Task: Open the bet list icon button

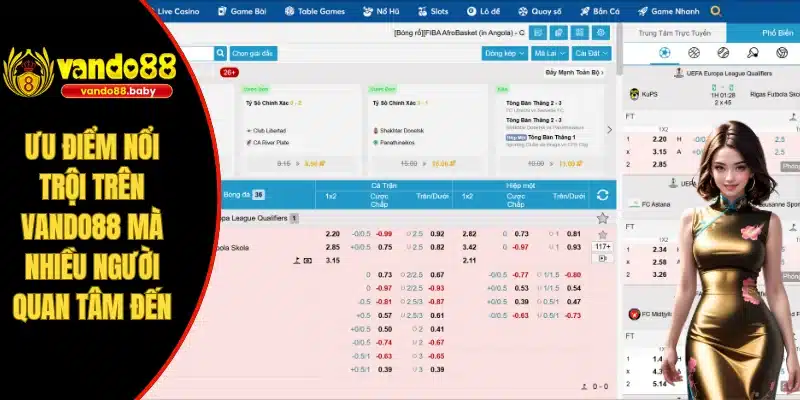Action: click(x=538, y=33)
